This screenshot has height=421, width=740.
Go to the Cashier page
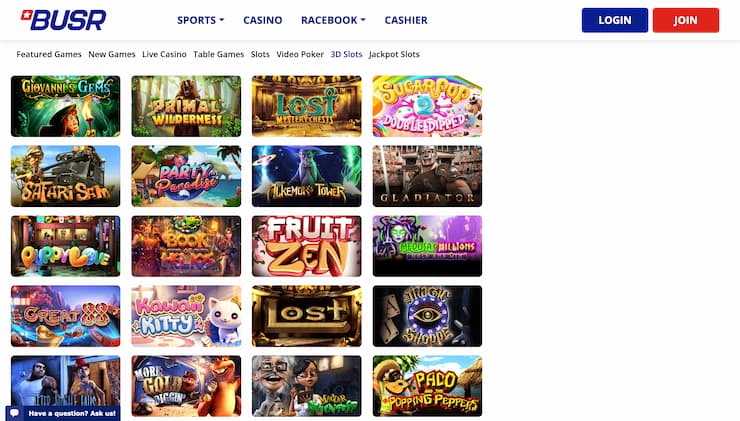pyautogui.click(x=406, y=20)
